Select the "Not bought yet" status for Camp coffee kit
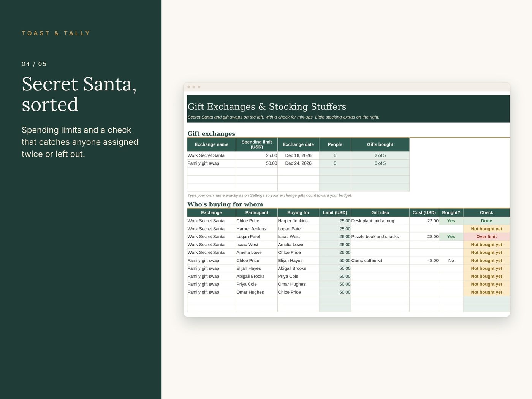This screenshot has width=532, height=399. [x=486, y=261]
